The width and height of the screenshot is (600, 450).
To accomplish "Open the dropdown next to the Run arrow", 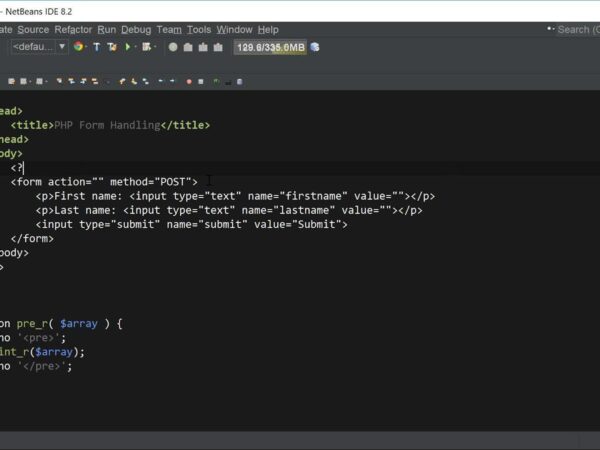I will point(136,47).
